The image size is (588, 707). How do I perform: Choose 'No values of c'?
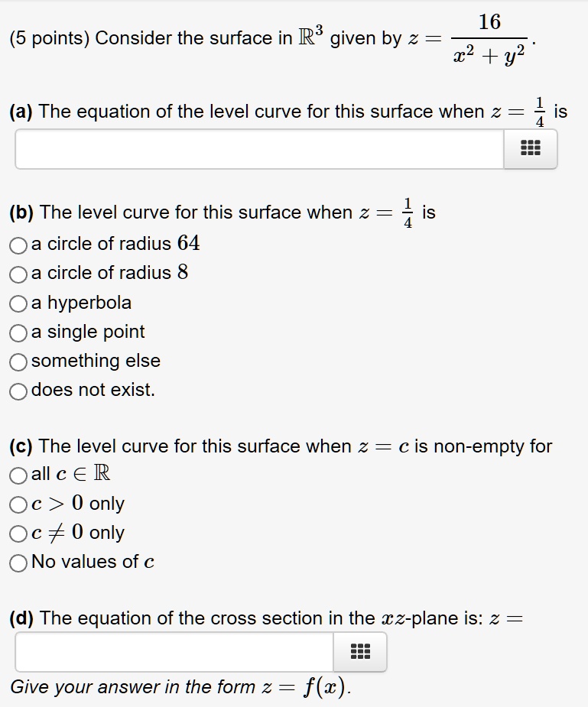19,562
